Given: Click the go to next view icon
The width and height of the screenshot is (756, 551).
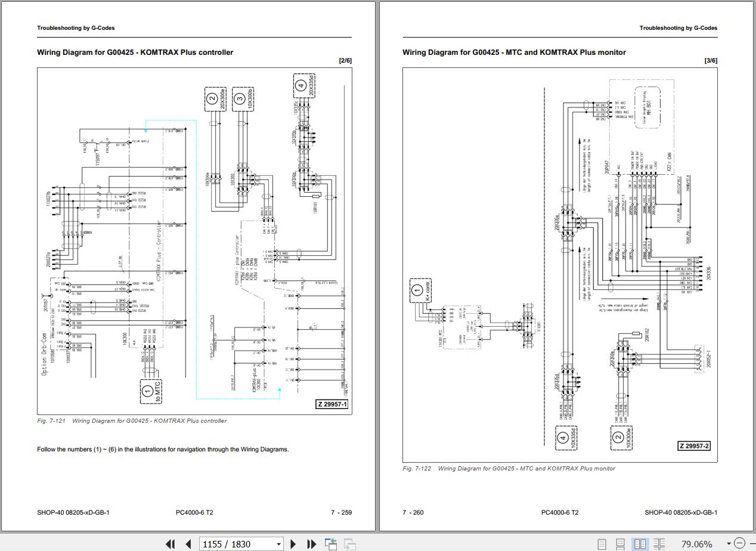Looking at the screenshot, I should coord(350,544).
